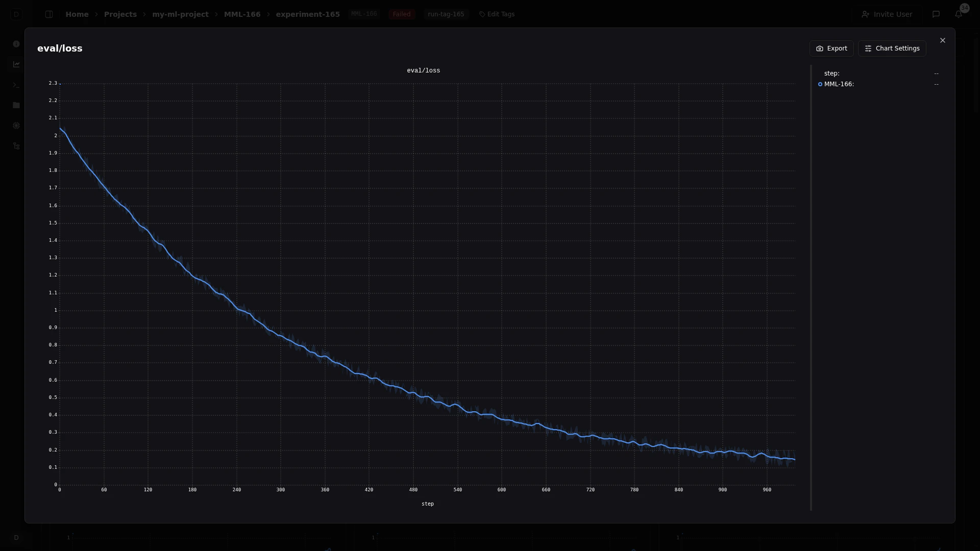
Task: Open the hardware chip sidebar icon
Action: tap(16, 126)
